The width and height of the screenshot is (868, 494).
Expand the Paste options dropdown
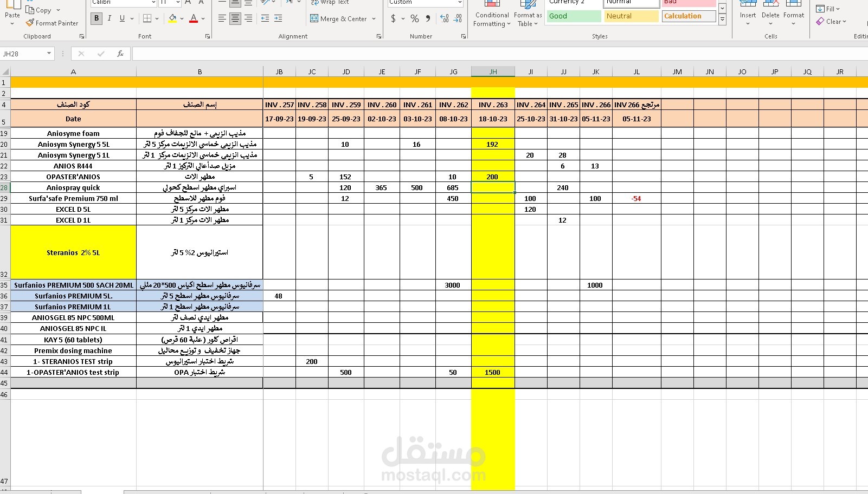coord(12,24)
